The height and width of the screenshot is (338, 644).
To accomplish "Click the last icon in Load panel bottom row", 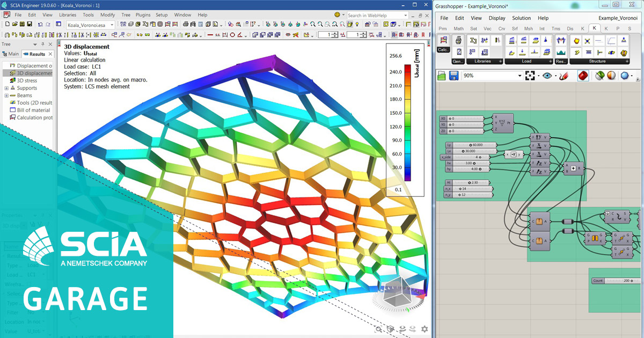I will tap(546, 52).
